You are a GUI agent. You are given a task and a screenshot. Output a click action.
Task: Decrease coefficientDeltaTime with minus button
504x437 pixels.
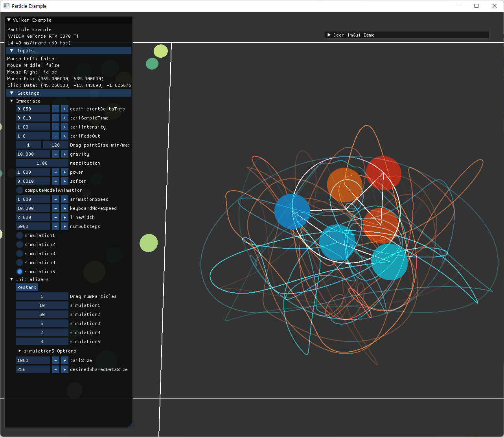pos(55,109)
